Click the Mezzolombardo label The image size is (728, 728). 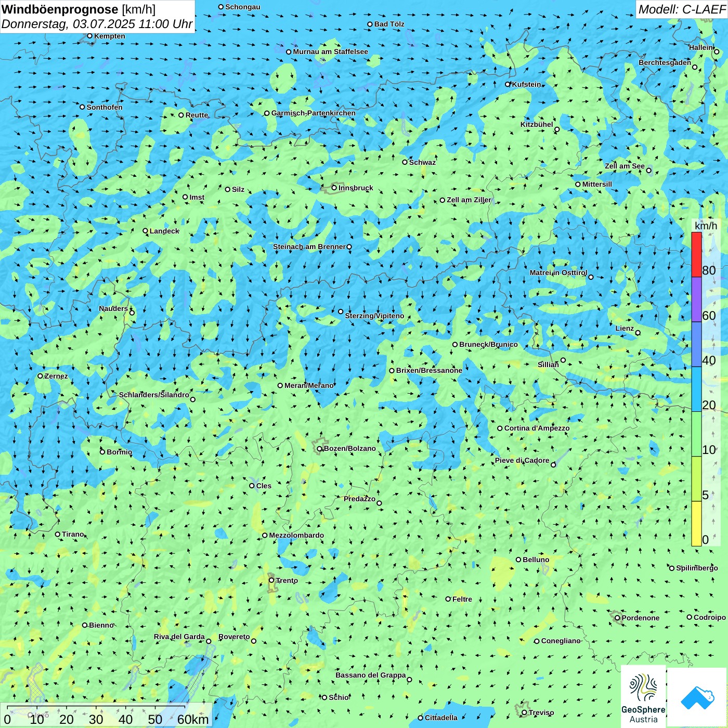(296, 535)
